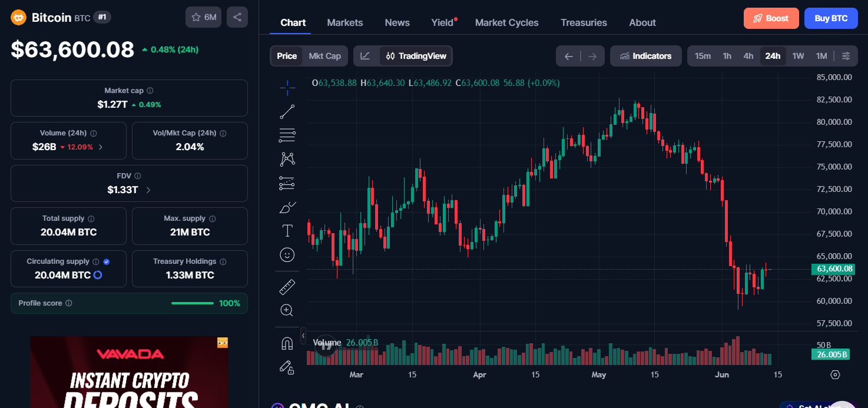Select the pattern drawing tool
This screenshot has width=868, height=408.
287,159
